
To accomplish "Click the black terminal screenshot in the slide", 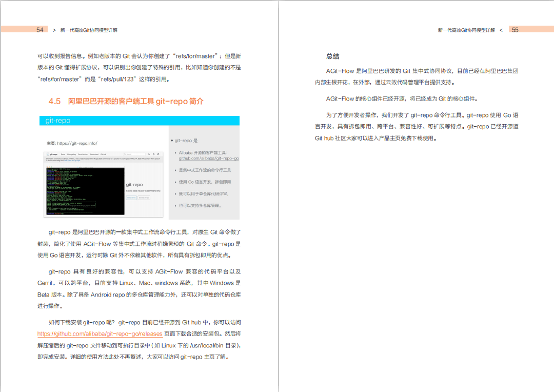I will [x=86, y=191].
